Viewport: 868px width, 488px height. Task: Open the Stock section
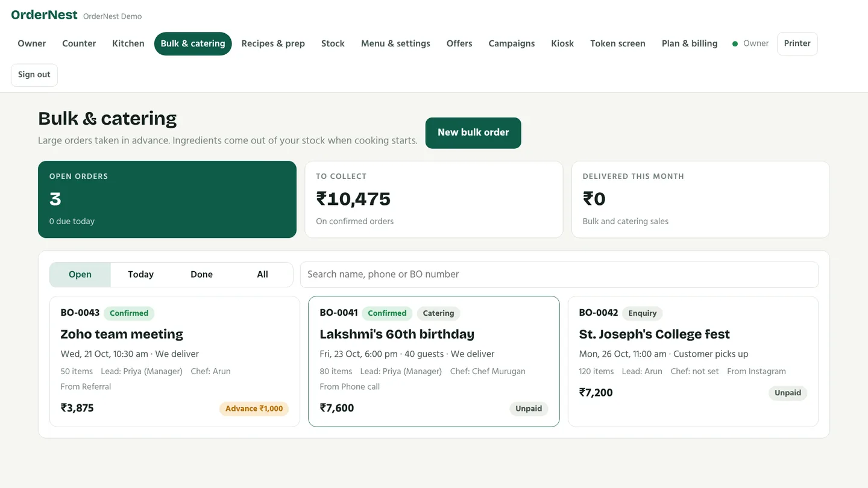(x=333, y=43)
